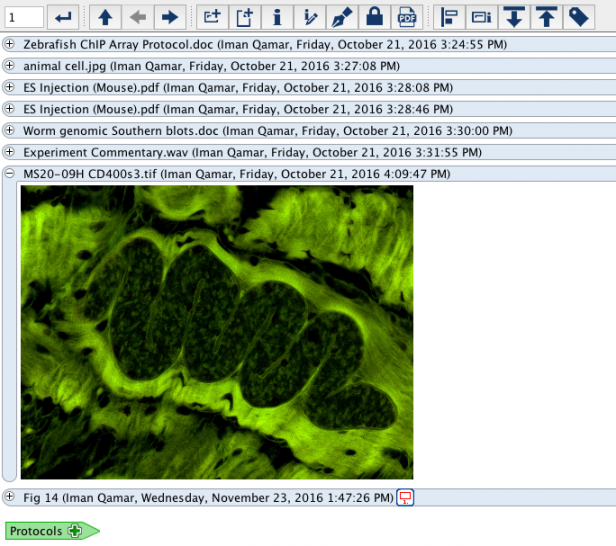Click the Protocols tag label

click(36, 531)
